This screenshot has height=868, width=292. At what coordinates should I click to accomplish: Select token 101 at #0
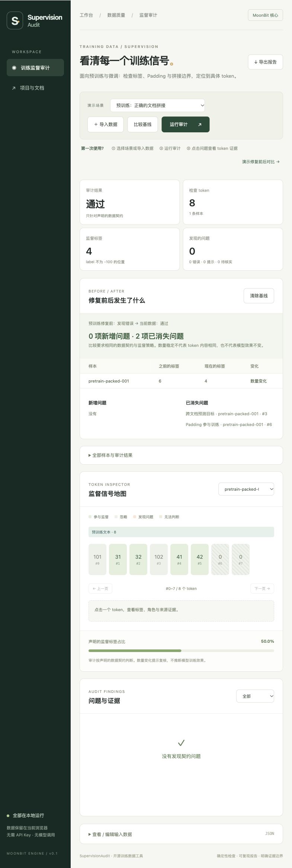coord(97,559)
